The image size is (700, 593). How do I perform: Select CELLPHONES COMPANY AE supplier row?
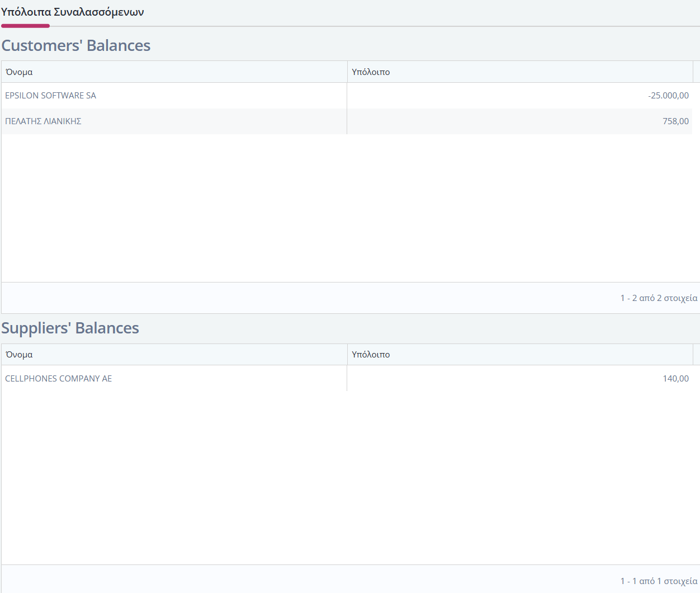click(347, 379)
